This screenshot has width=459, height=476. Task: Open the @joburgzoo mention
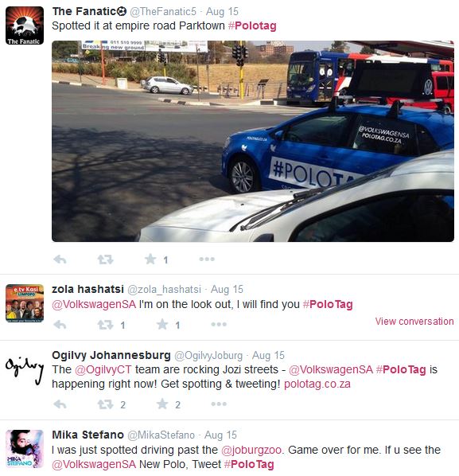[x=251, y=450]
